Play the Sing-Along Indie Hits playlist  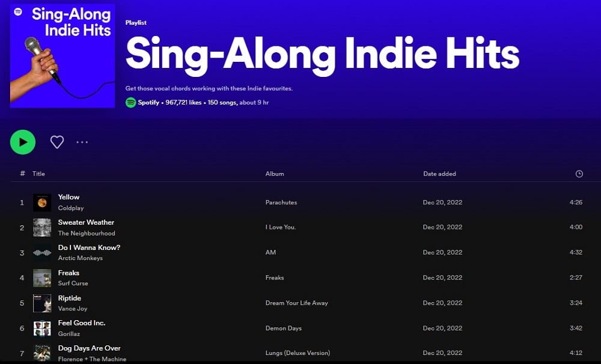coord(23,142)
